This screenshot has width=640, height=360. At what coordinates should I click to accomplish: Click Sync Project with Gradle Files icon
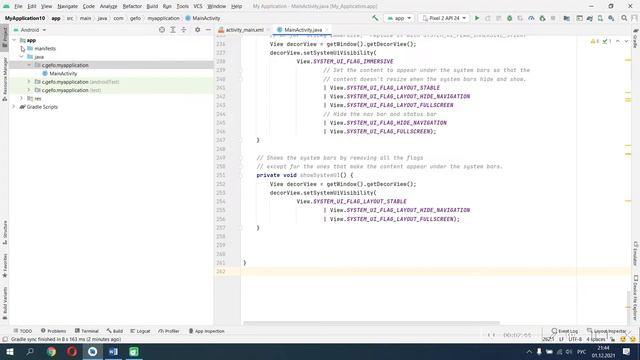[x=589, y=18]
